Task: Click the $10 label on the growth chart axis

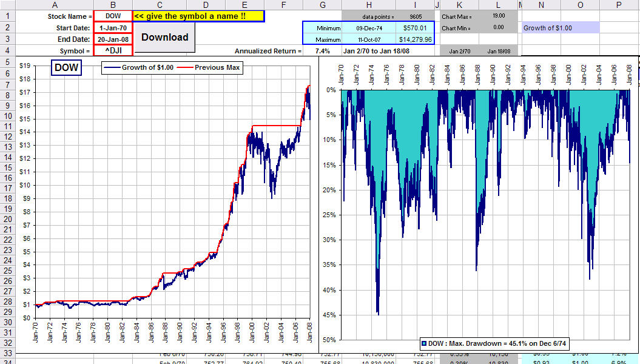Action: (x=25, y=185)
